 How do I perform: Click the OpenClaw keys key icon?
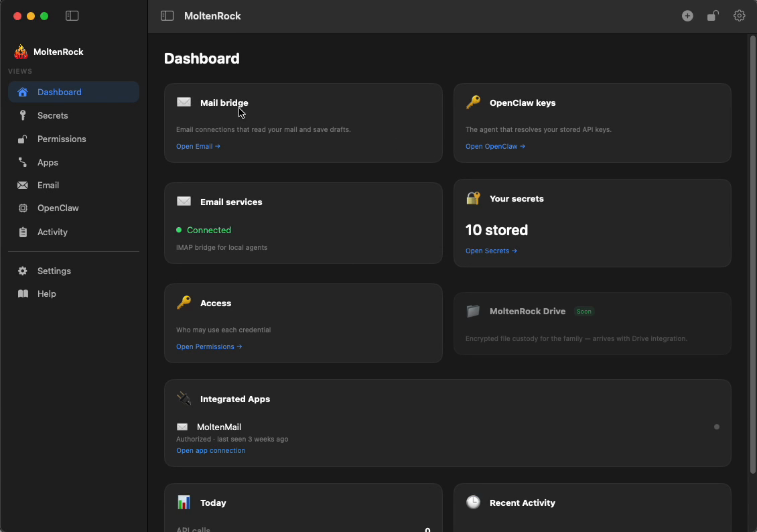tap(473, 102)
